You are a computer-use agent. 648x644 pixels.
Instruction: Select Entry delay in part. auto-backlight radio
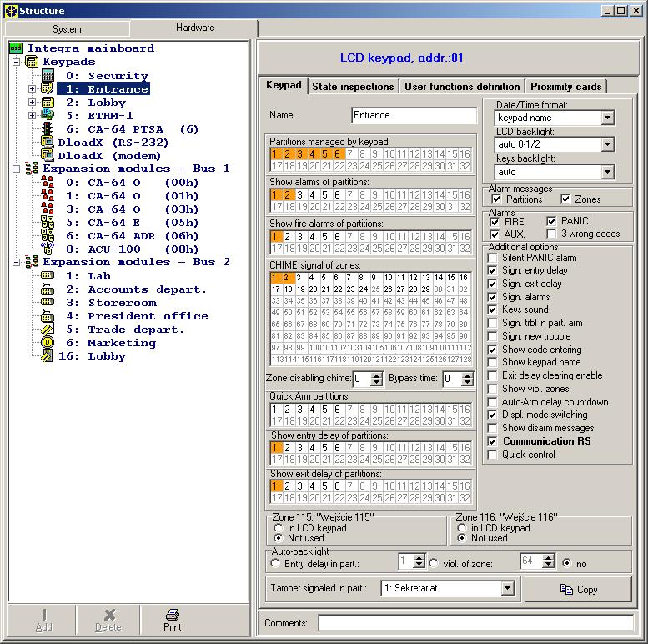click(x=275, y=563)
